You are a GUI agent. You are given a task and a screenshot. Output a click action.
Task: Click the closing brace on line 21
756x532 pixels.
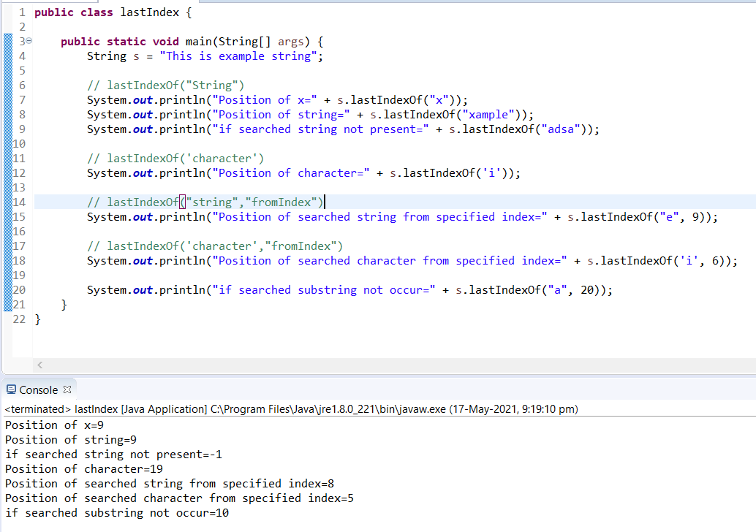coord(64,305)
